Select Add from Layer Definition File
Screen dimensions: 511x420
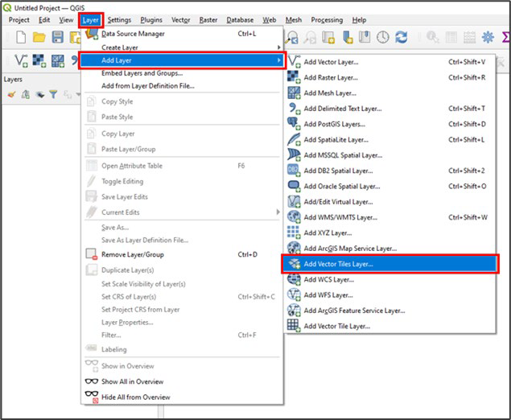pos(182,86)
